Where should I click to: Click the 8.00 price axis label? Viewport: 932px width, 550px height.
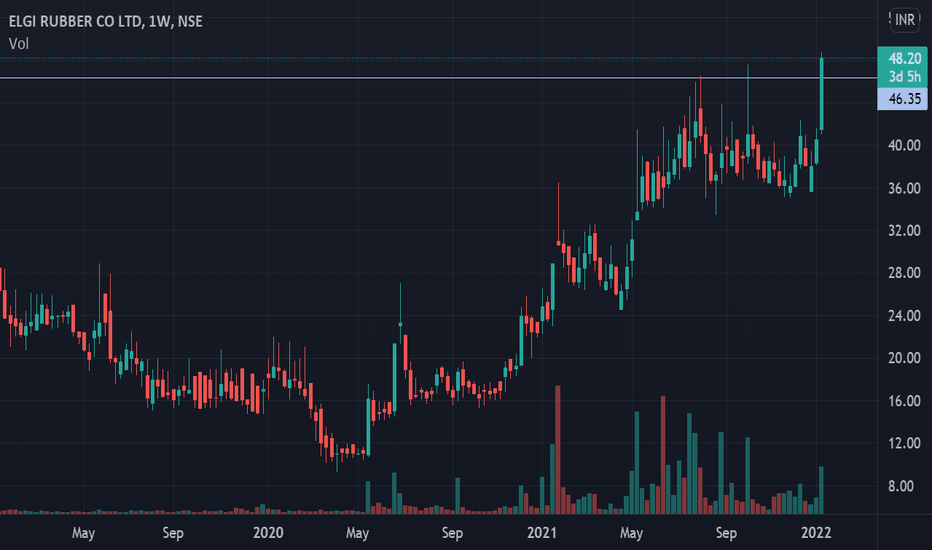coord(900,486)
